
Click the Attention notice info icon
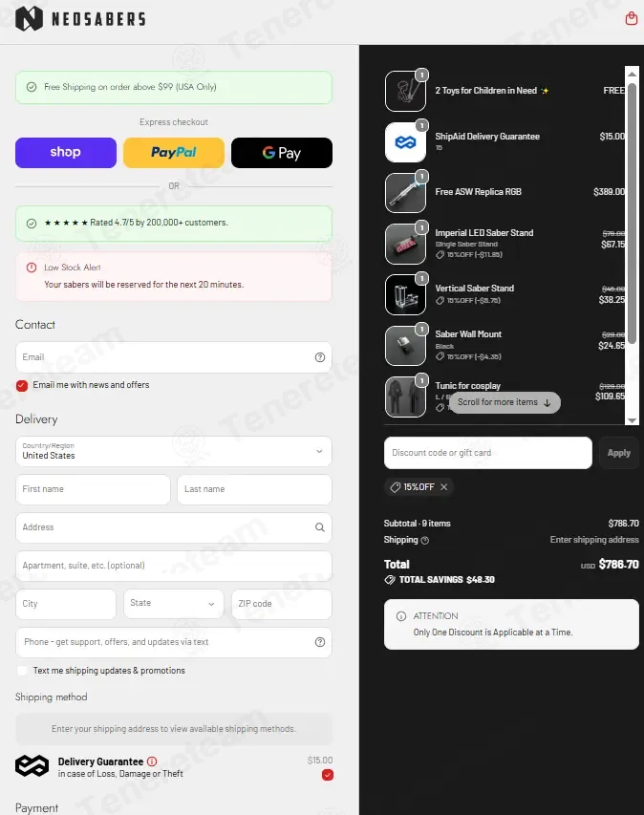click(400, 616)
